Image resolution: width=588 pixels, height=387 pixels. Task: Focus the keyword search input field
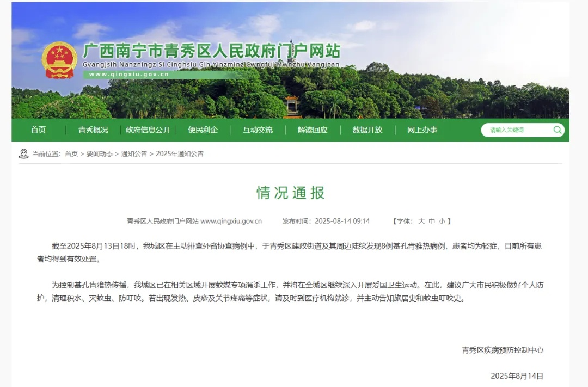(x=517, y=130)
